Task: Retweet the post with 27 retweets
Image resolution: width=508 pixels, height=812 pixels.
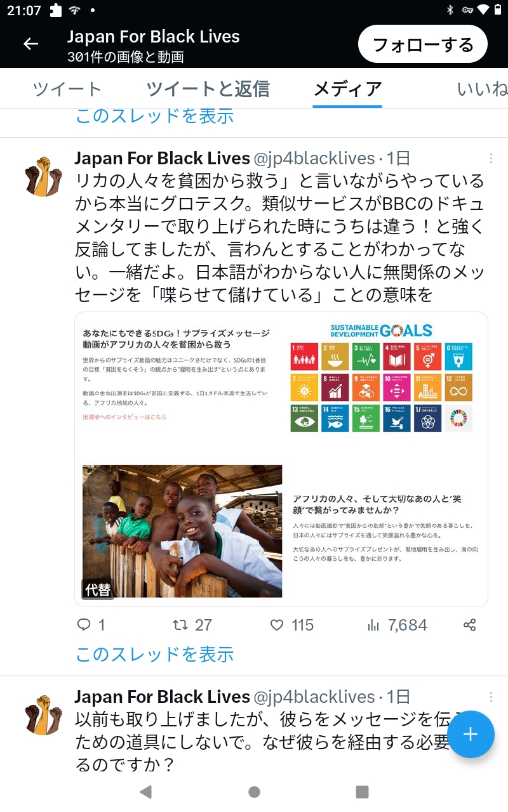Action: [x=180, y=625]
